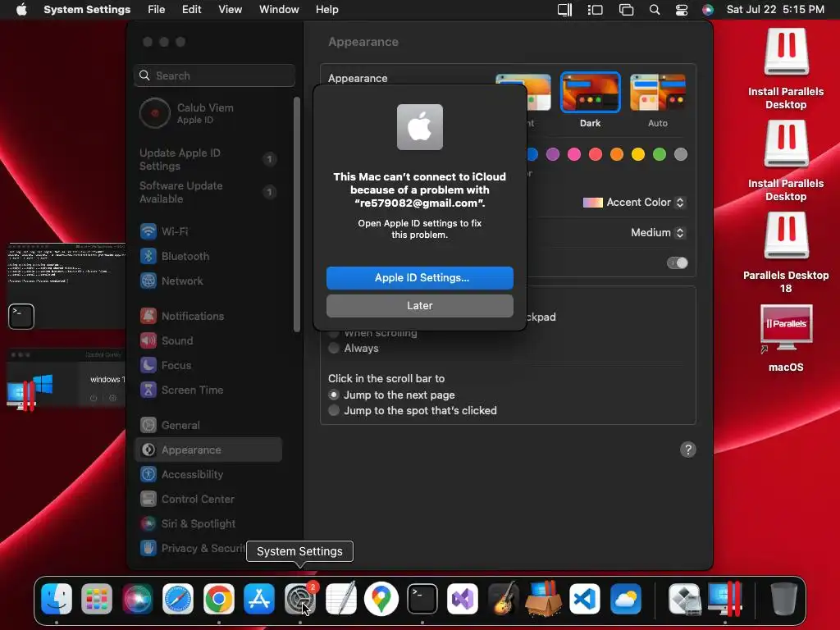Open Accessibility settings in sidebar
This screenshot has height=630, width=840.
click(208, 475)
